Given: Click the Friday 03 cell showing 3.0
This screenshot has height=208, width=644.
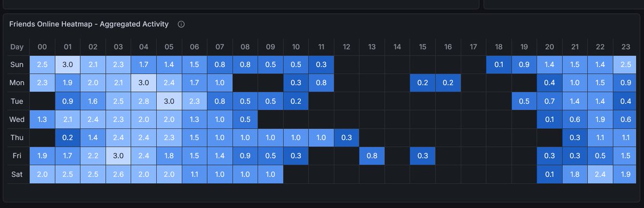Looking at the screenshot, I should pyautogui.click(x=118, y=156).
